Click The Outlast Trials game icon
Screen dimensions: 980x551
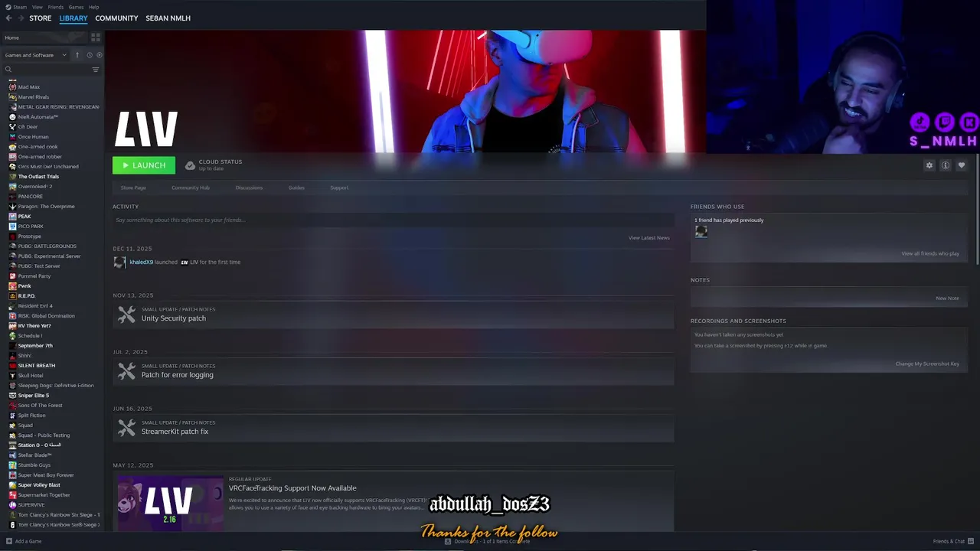12,177
